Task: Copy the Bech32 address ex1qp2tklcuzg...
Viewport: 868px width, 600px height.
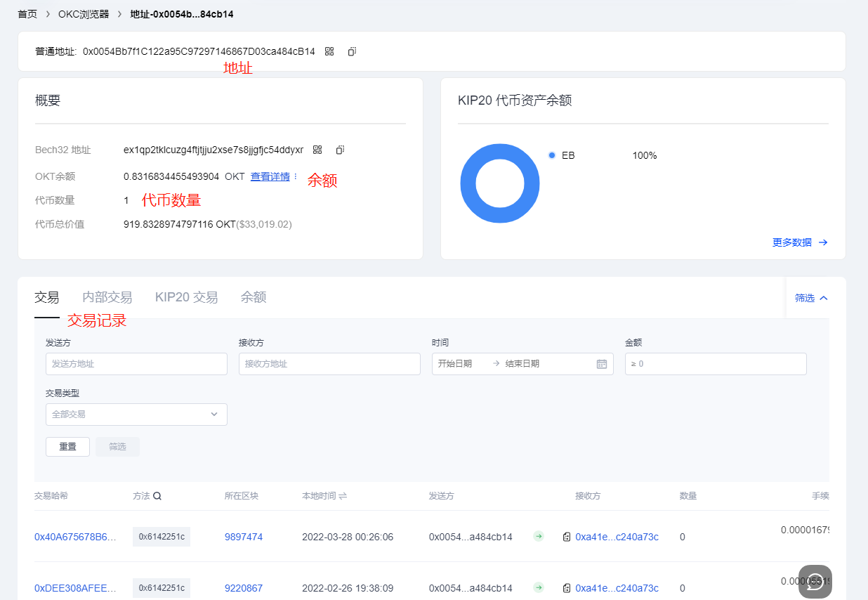Action: [340, 150]
